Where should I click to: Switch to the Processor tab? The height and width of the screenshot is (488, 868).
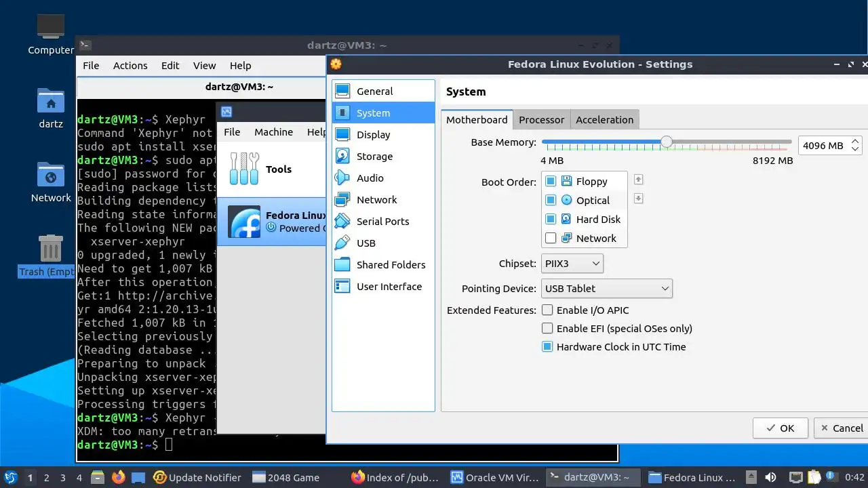pos(541,119)
